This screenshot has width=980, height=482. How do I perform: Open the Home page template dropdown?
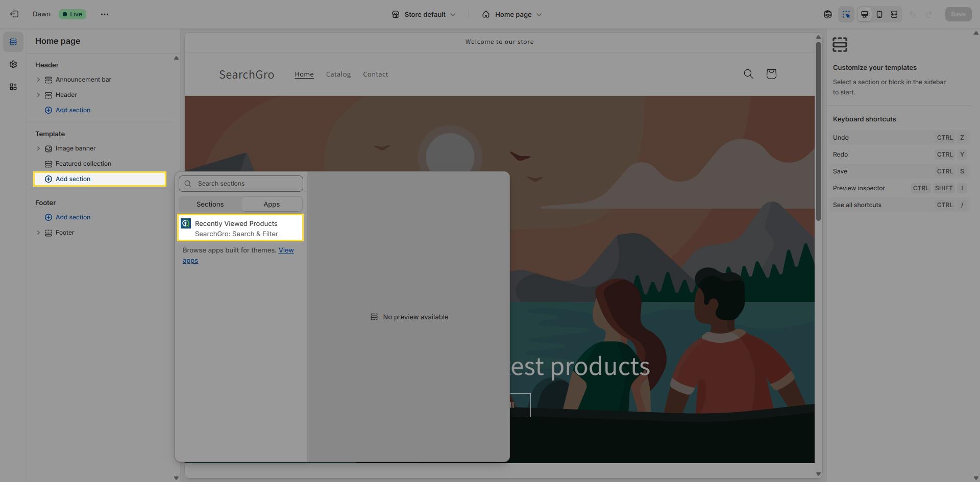point(512,14)
